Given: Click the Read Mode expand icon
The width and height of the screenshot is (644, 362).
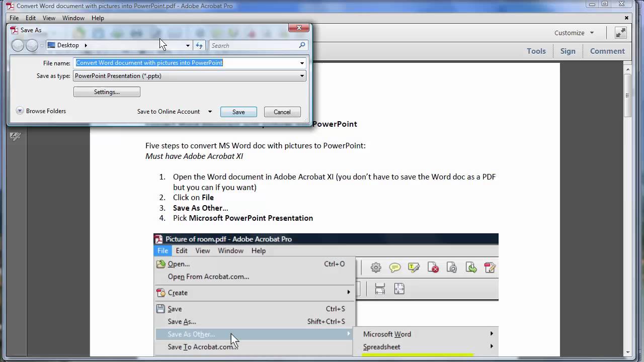Looking at the screenshot, I should click(620, 33).
